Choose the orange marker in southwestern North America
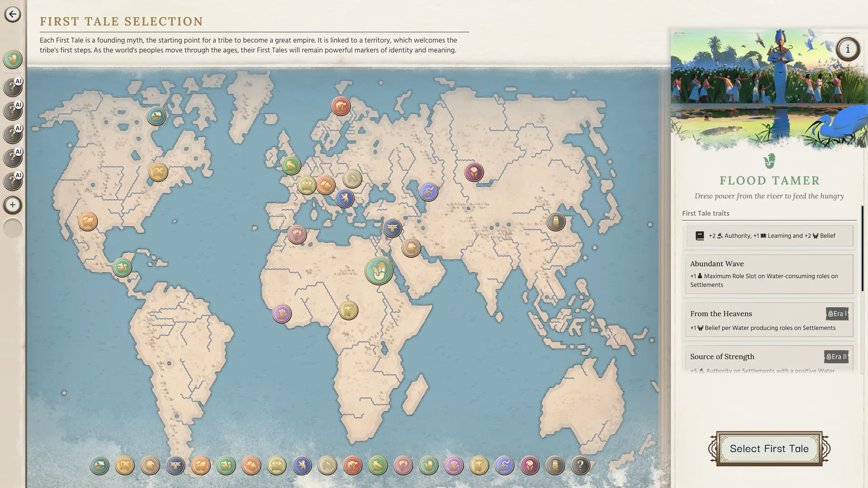 point(88,221)
